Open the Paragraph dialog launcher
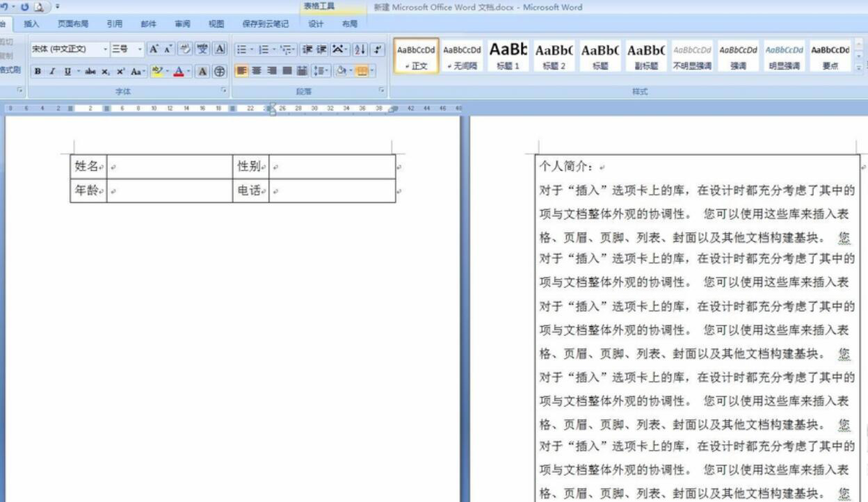The height and width of the screenshot is (502, 868). click(381, 90)
